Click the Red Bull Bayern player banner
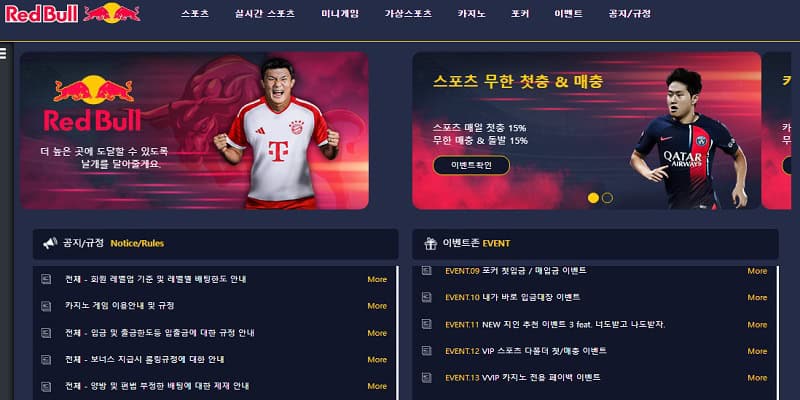The width and height of the screenshot is (800, 400). click(194, 131)
